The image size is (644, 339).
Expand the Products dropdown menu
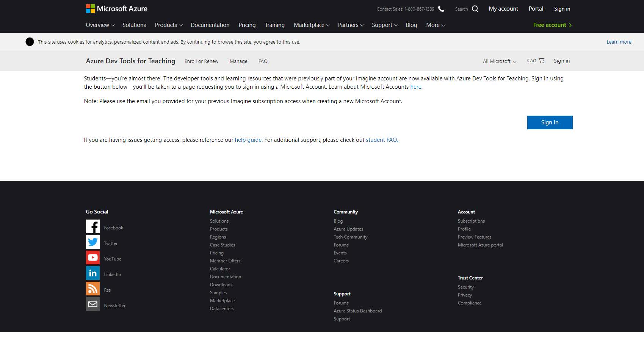[x=169, y=25]
